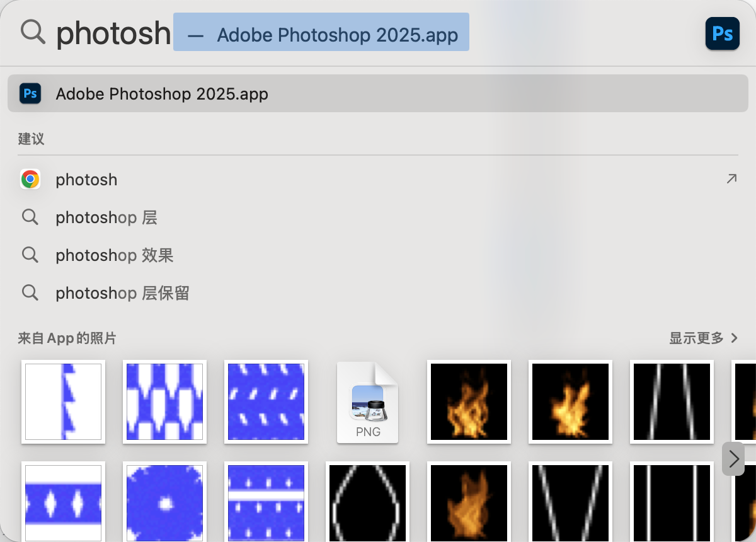Open top-row thumbnail with narrowing white lines
The height and width of the screenshot is (542, 756).
pyautogui.click(x=672, y=401)
